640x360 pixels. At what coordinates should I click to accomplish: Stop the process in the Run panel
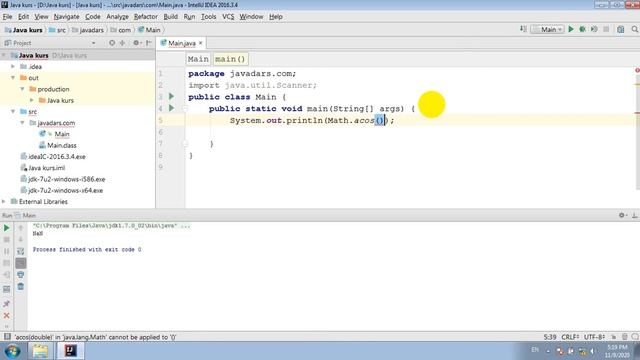7,240
